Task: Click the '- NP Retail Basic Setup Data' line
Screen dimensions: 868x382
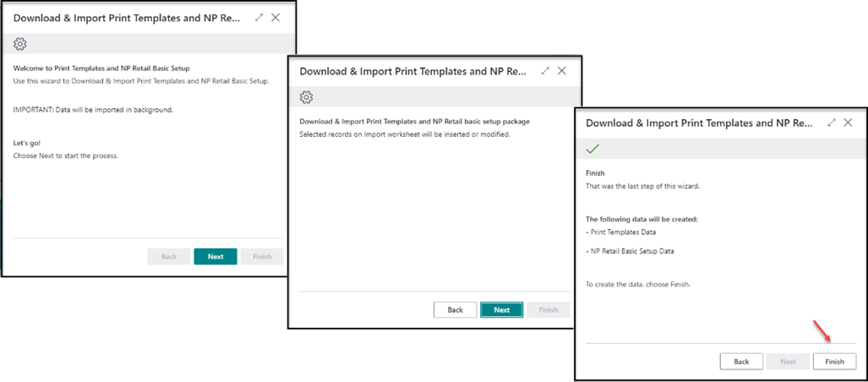Action: [630, 251]
